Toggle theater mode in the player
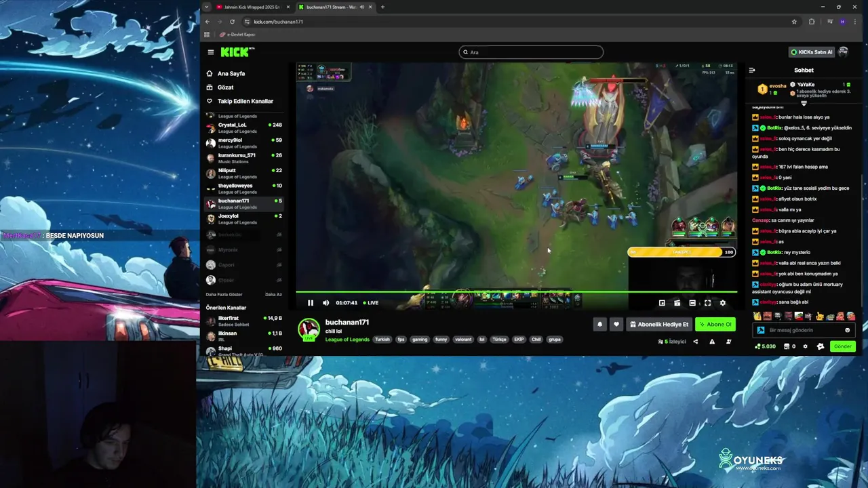This screenshot has width=868, height=488. (x=692, y=303)
